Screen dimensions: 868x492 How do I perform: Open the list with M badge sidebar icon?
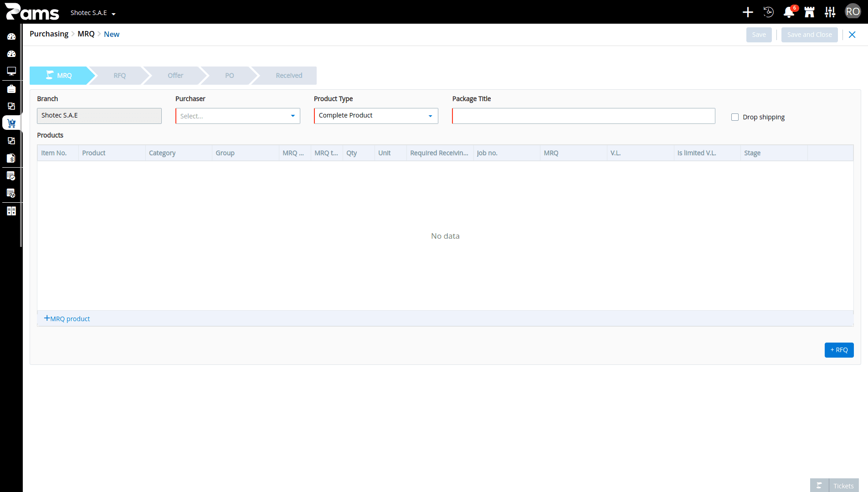coord(11,193)
